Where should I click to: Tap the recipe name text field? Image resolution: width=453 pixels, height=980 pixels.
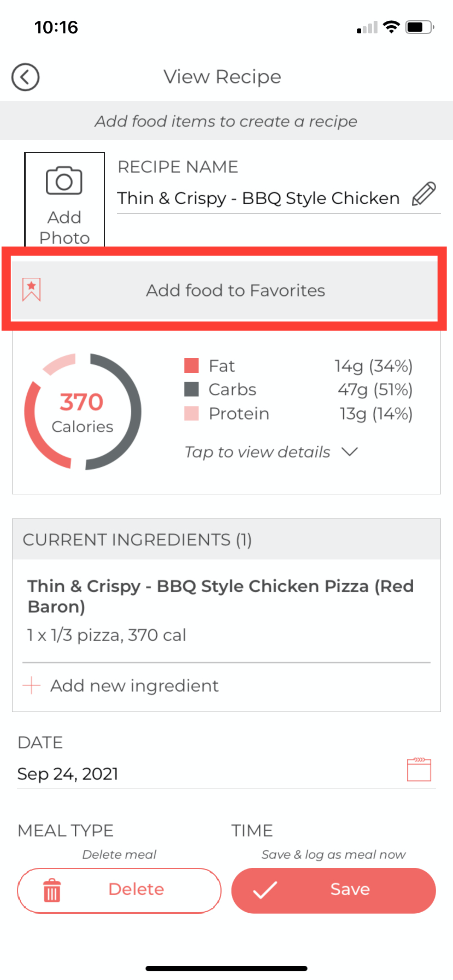(258, 198)
